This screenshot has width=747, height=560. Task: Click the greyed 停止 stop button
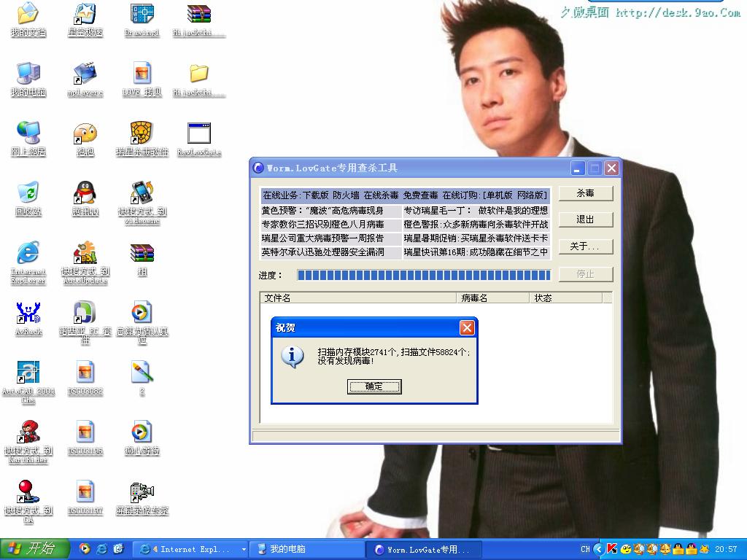tap(586, 274)
